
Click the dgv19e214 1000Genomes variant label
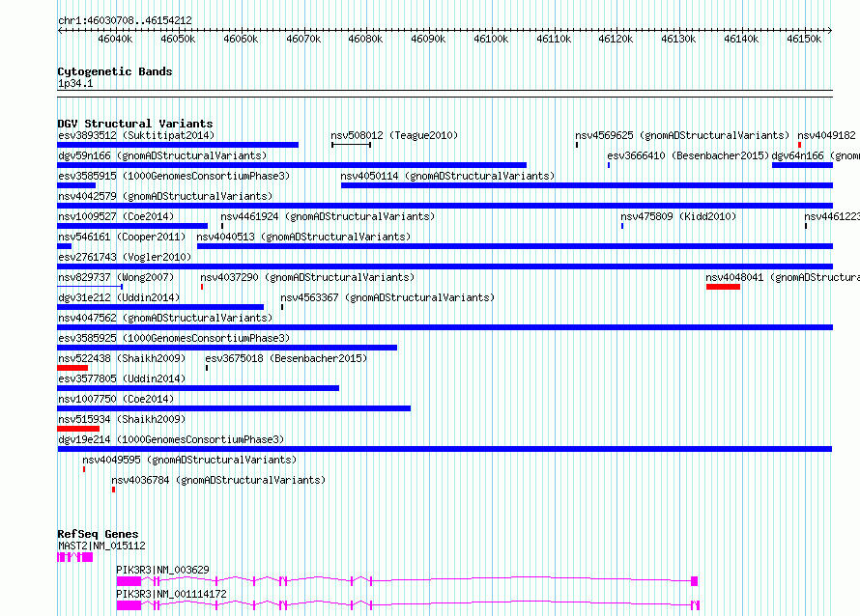pos(171,439)
